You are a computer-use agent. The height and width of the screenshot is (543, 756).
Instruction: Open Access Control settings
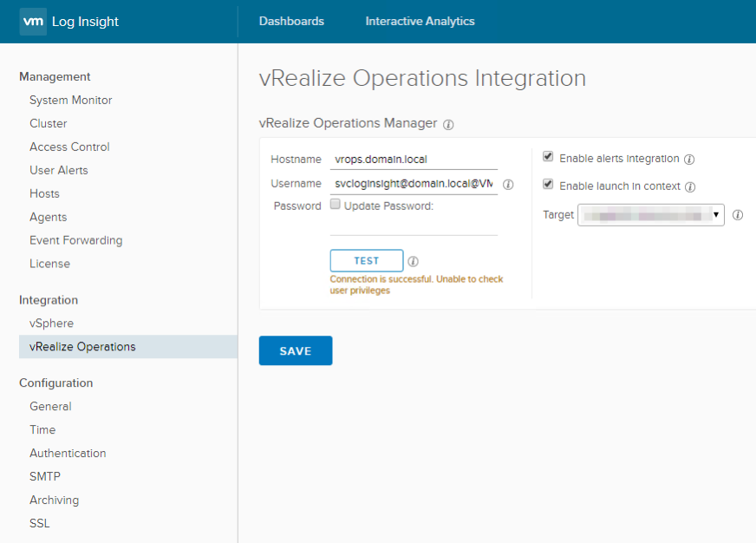pyautogui.click(x=69, y=147)
